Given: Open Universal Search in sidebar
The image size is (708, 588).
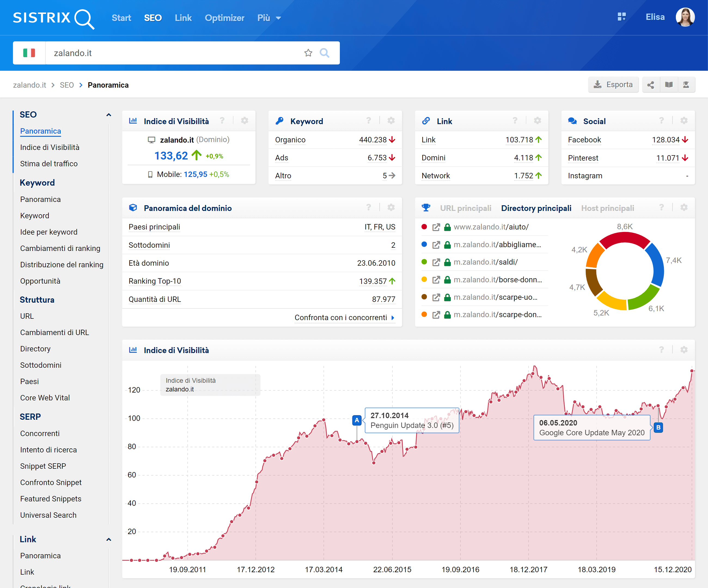Looking at the screenshot, I should tap(48, 515).
